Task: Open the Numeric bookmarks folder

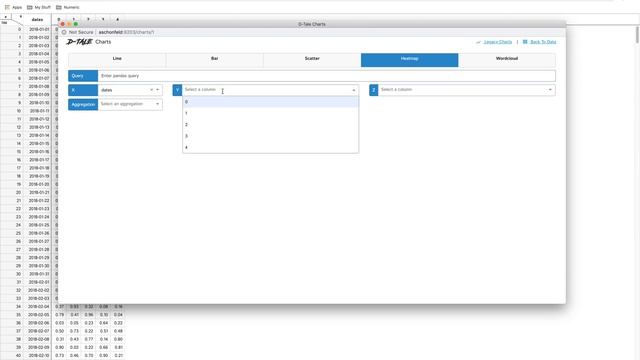Action: pos(68,7)
